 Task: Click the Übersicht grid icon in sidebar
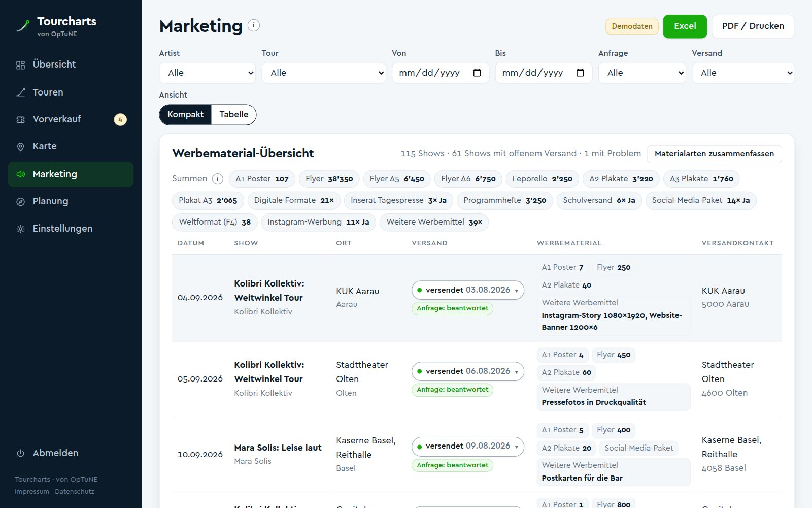(21, 65)
